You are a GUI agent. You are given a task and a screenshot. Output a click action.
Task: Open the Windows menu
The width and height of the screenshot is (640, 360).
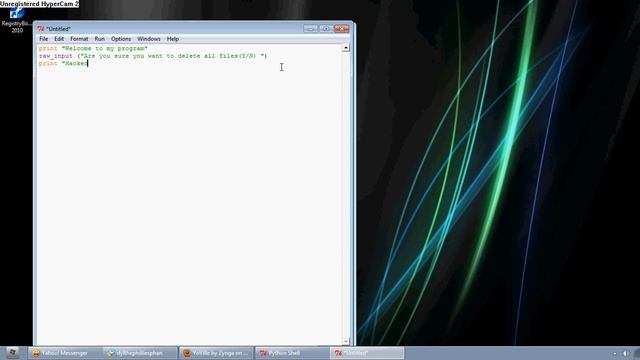(149, 39)
